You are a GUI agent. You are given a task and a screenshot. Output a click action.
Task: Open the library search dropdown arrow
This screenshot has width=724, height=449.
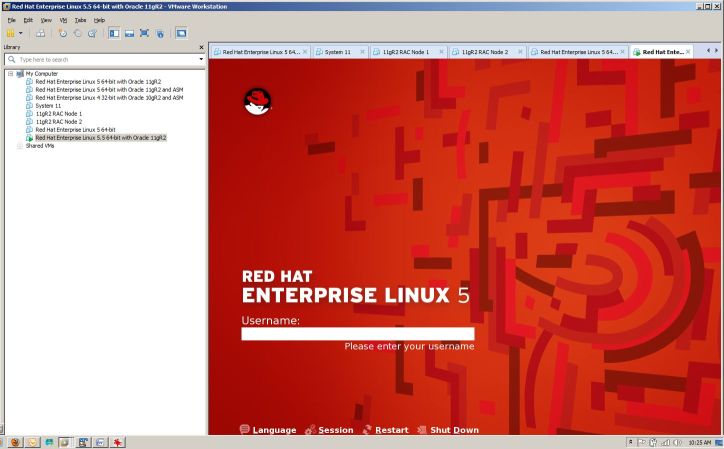(201, 59)
